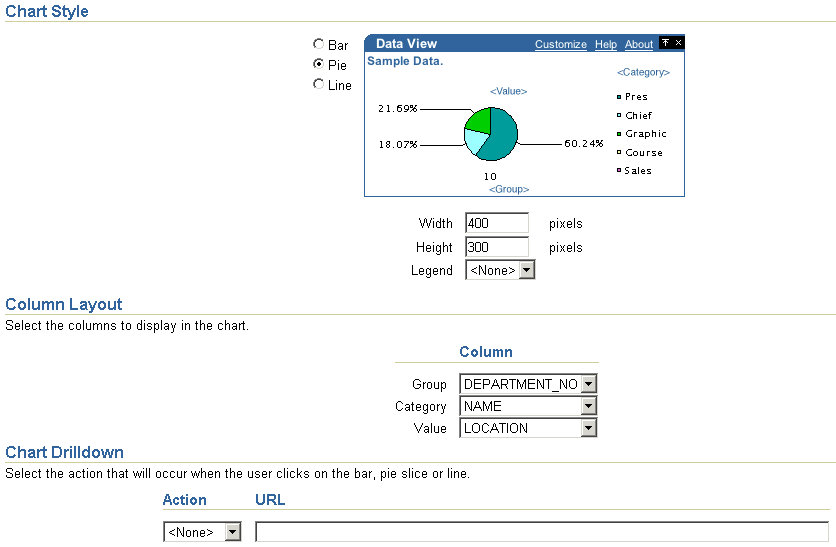The width and height of the screenshot is (836, 547).
Task: Open the Category column dropdown
Action: [528, 406]
